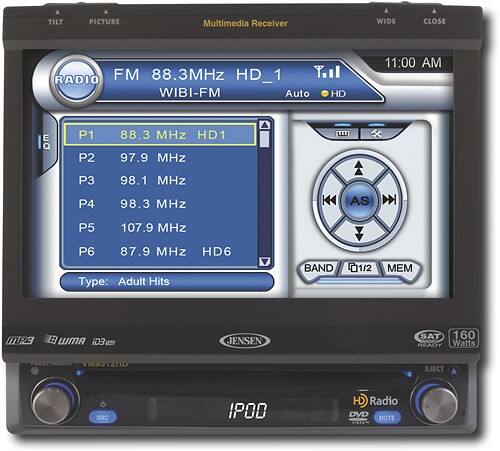The height and width of the screenshot is (451, 500).
Task: Tap the WIBI-FM station name
Action: (x=190, y=93)
